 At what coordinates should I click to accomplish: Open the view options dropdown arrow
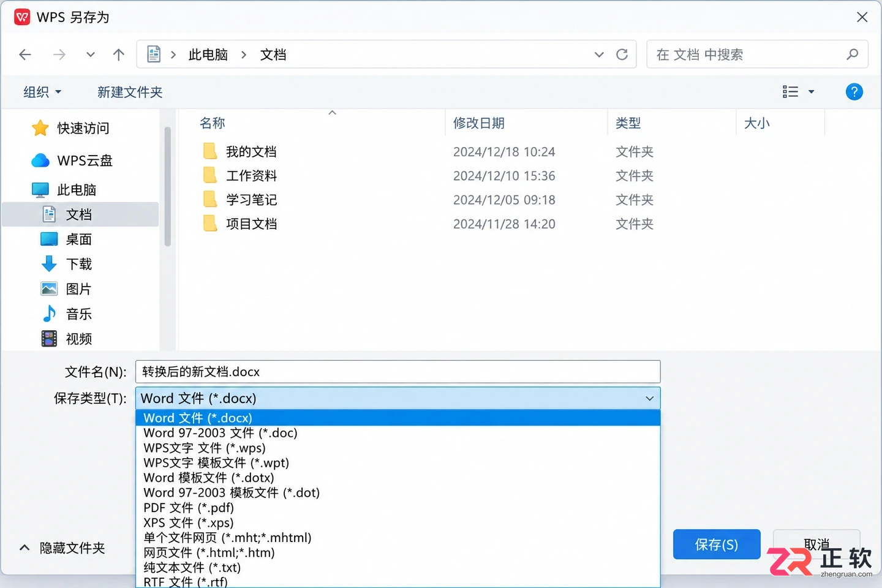coord(812,92)
